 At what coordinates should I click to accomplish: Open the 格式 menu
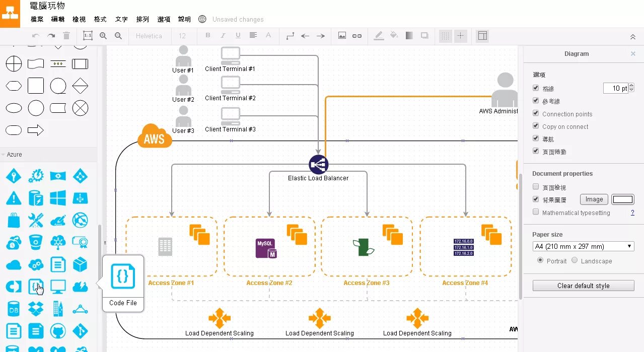100,19
